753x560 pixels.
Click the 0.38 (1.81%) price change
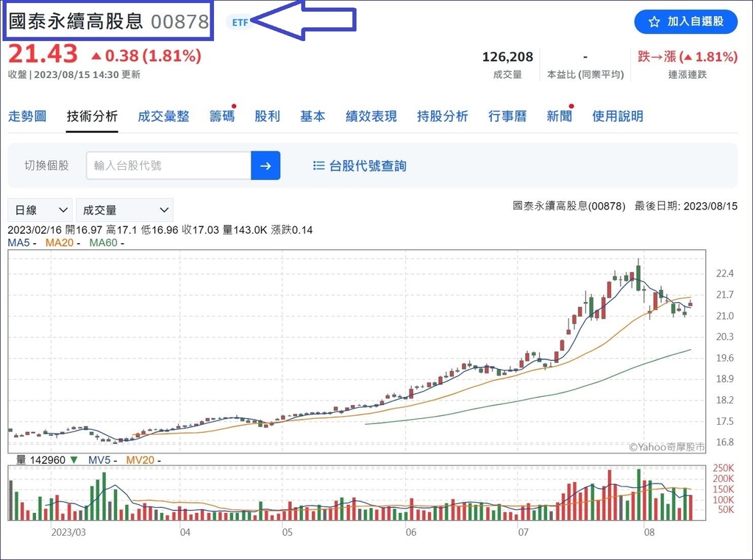point(146,56)
